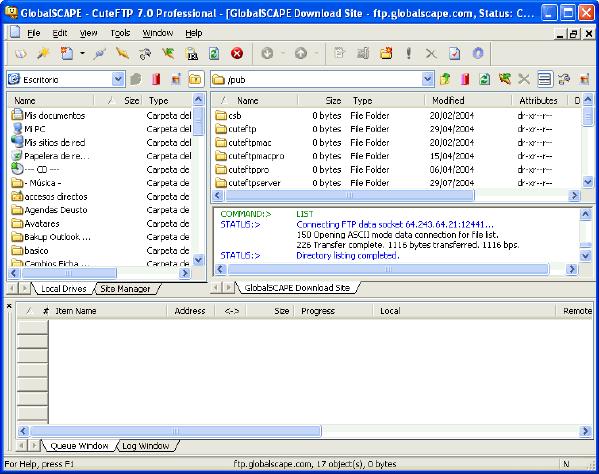Switch to the Site Manager tab
Screen dimensions: 599x474
coord(125,289)
